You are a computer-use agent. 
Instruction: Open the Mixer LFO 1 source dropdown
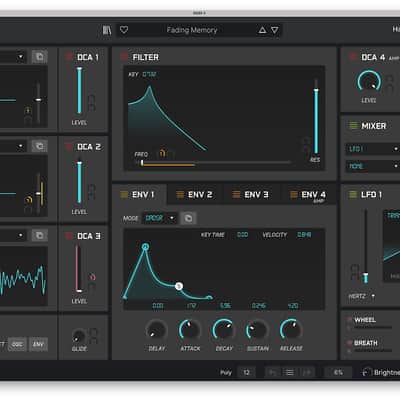click(373, 149)
